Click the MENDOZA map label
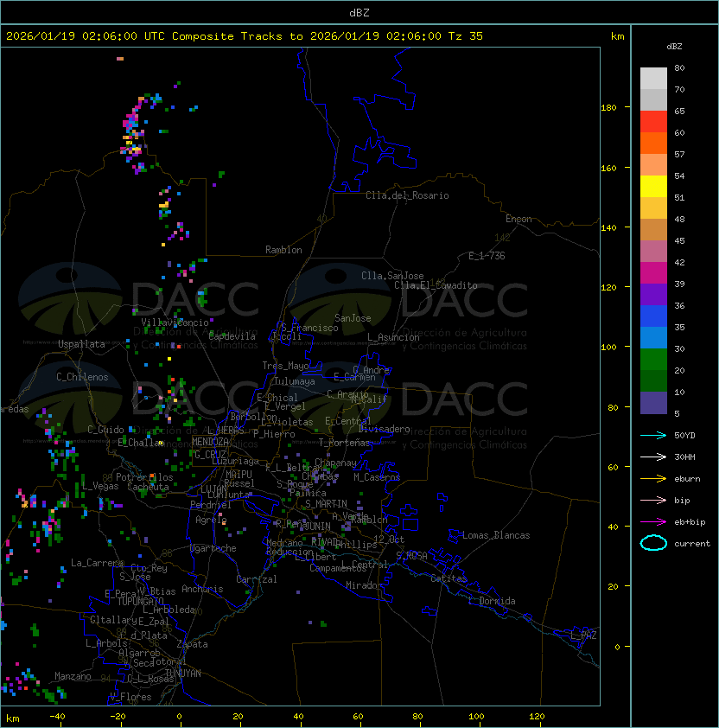Viewport: 719px width, 728px height. (x=210, y=442)
